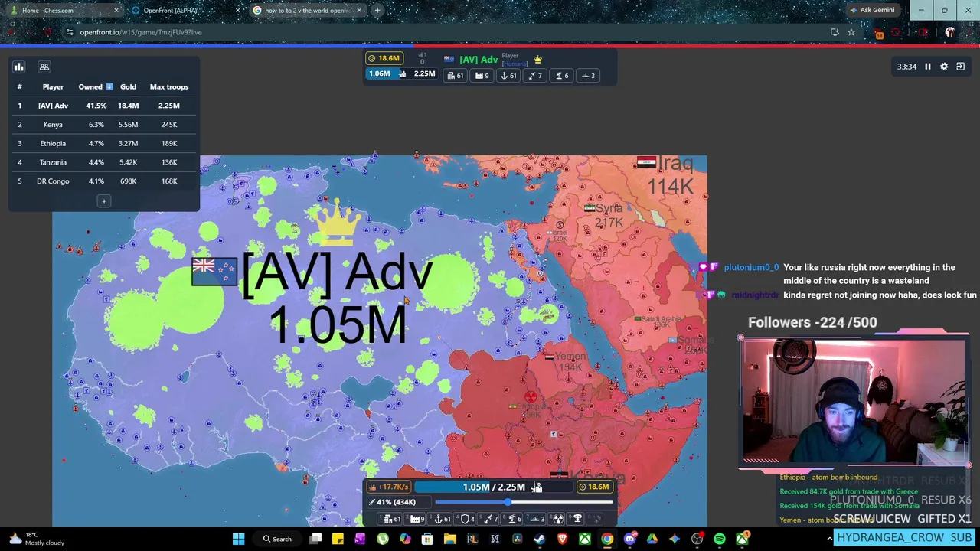This screenshot has width=980, height=551.
Task: Click the bottom gold 18.6M indicator
Action: pyautogui.click(x=594, y=487)
